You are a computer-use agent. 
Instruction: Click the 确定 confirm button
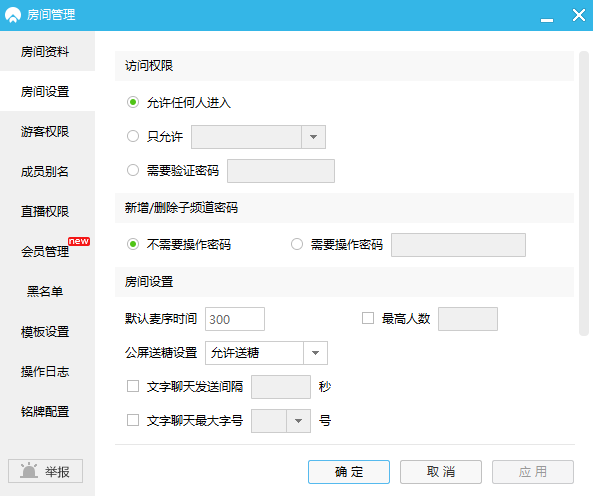click(349, 472)
